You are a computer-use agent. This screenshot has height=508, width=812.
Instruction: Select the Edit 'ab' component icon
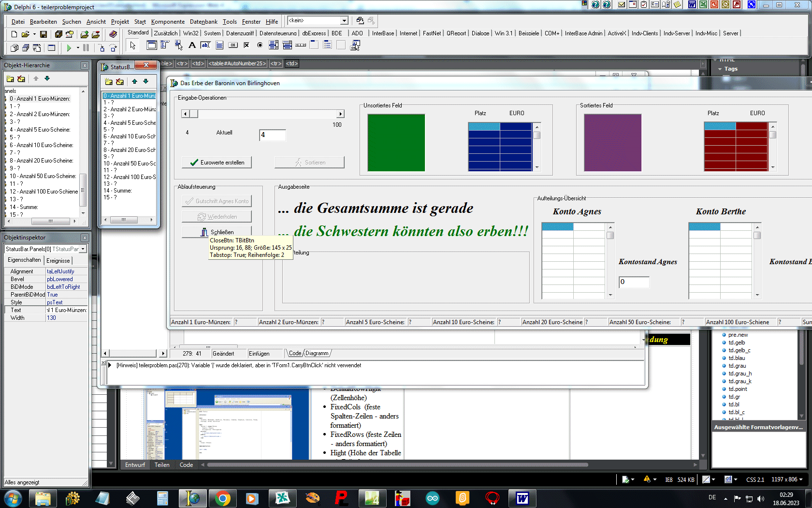click(205, 45)
